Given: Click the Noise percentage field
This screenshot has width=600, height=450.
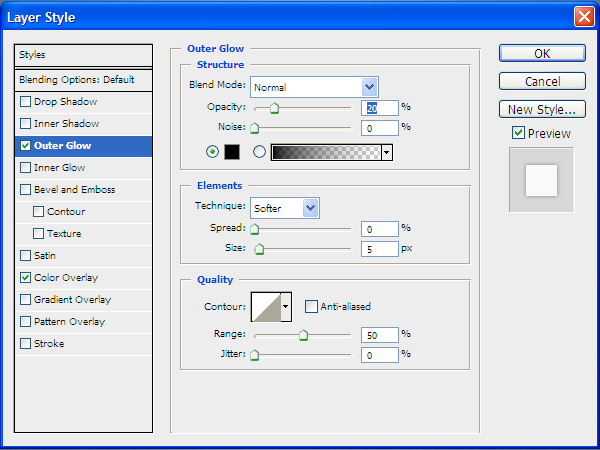Looking at the screenshot, I should [x=380, y=128].
